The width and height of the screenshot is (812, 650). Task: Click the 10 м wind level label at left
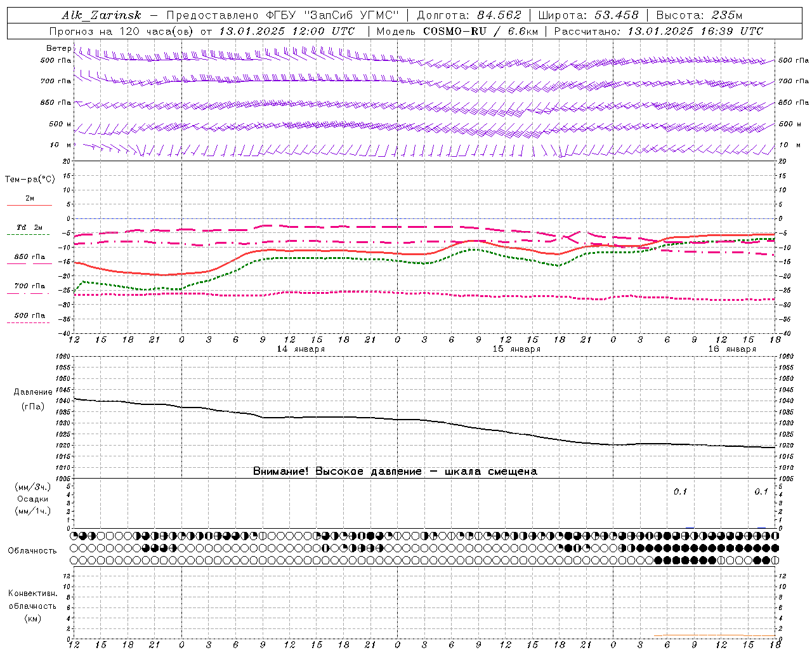[x=61, y=145]
